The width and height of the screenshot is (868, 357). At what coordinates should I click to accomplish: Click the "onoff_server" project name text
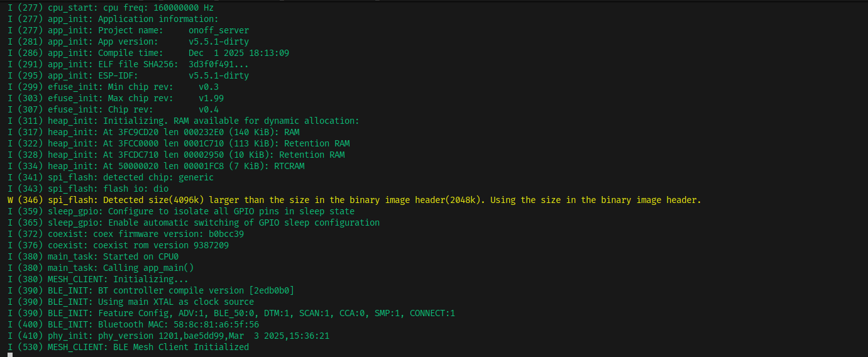[218, 30]
